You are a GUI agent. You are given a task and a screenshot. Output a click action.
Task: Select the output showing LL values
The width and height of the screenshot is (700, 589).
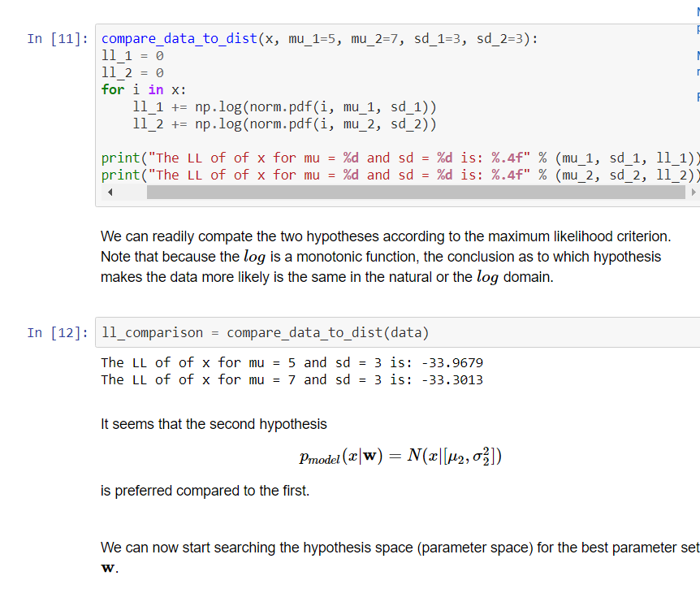284,370
